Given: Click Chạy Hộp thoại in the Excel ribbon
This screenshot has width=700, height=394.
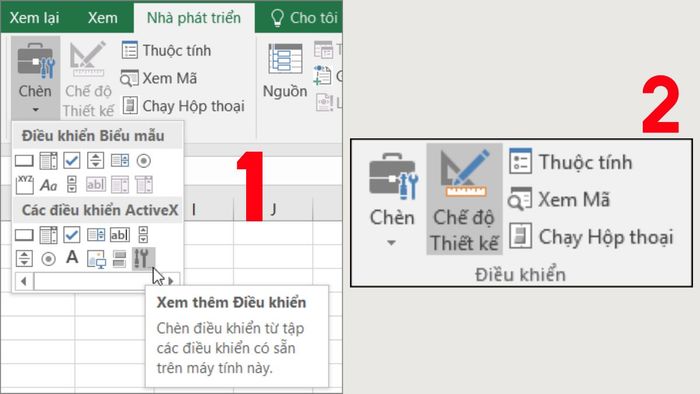Looking at the screenshot, I should pos(183,106).
